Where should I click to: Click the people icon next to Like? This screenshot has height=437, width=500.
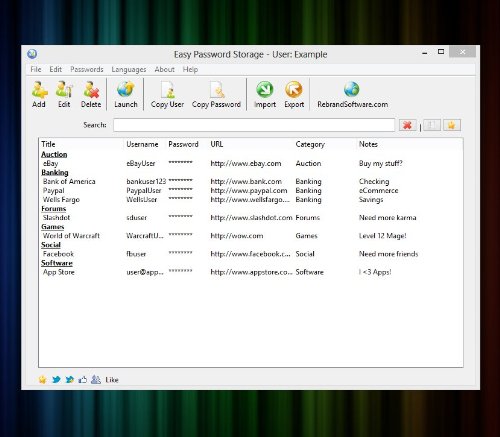pos(96,379)
